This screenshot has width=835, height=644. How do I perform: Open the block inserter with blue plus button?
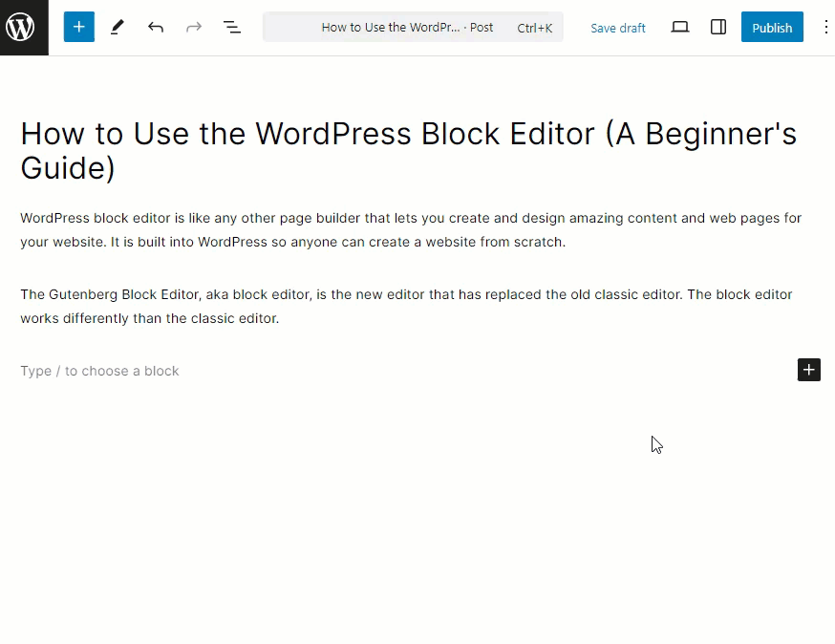[x=78, y=27]
